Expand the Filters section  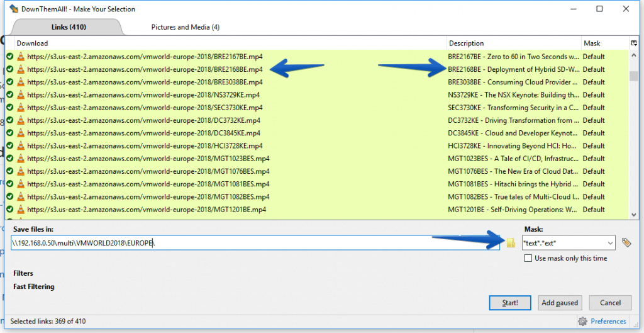[23, 274]
